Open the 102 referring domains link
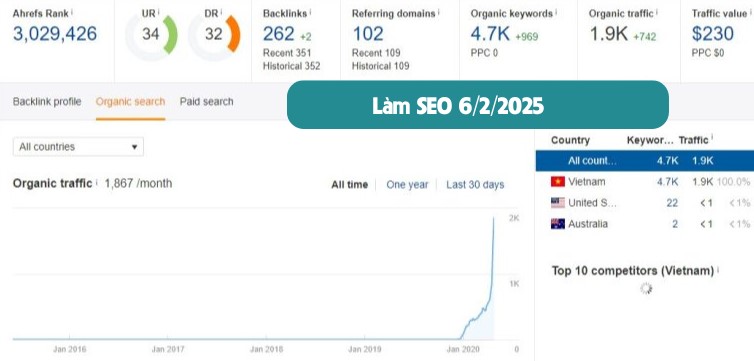 [x=368, y=34]
